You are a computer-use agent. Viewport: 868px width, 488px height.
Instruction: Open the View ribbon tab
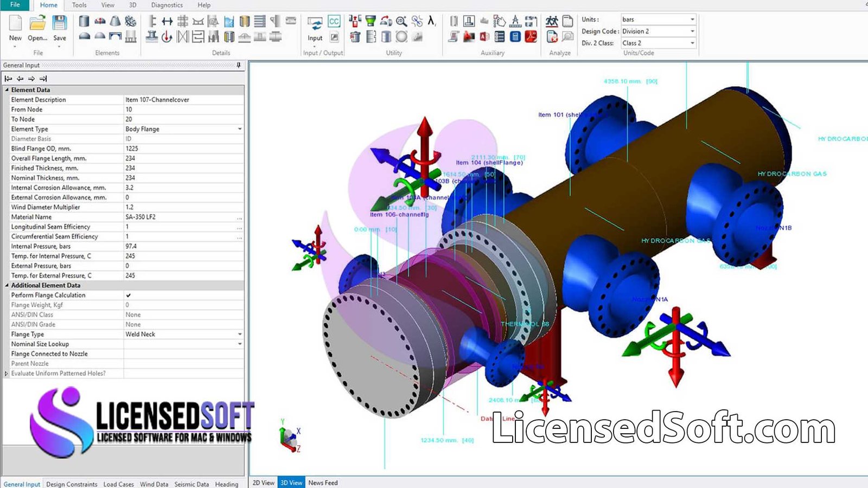coord(108,5)
